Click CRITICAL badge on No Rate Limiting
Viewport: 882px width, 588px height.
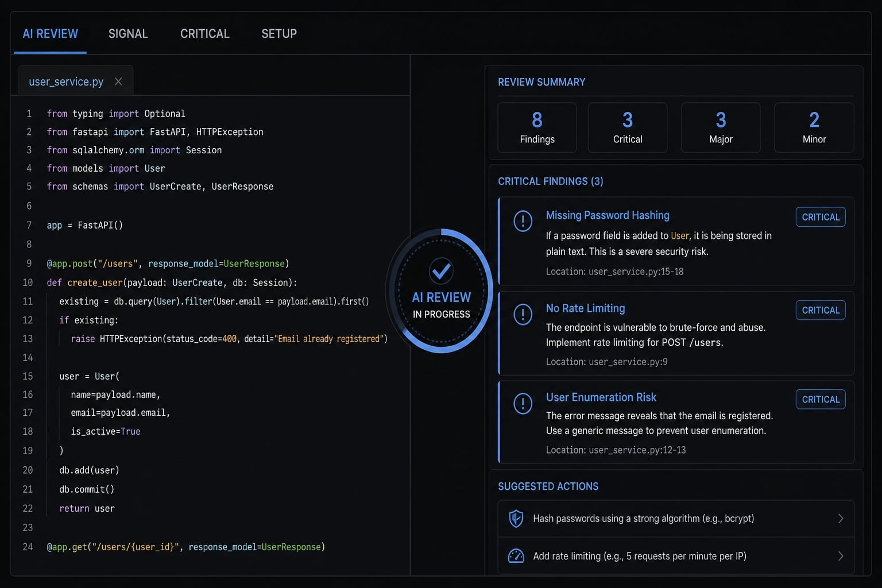(x=821, y=310)
